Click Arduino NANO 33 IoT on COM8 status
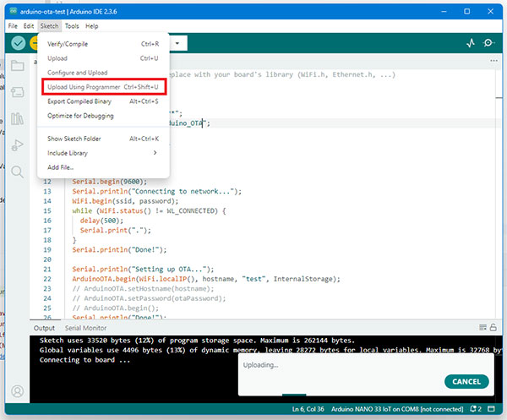The image size is (507, 420). pos(397,409)
